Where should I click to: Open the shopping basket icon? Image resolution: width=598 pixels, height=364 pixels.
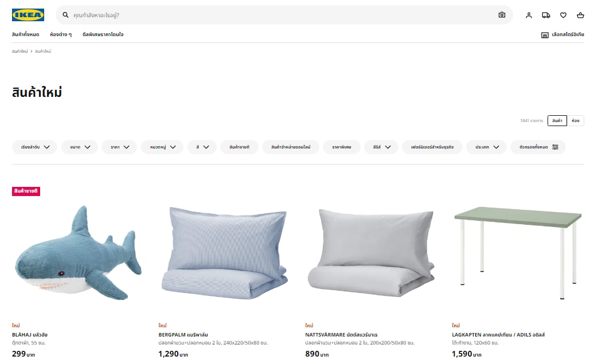(580, 15)
